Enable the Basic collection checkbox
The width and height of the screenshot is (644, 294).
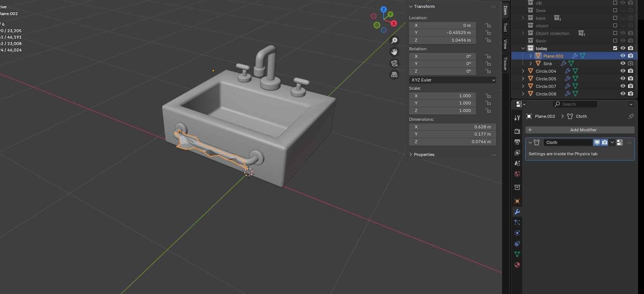coord(615,41)
